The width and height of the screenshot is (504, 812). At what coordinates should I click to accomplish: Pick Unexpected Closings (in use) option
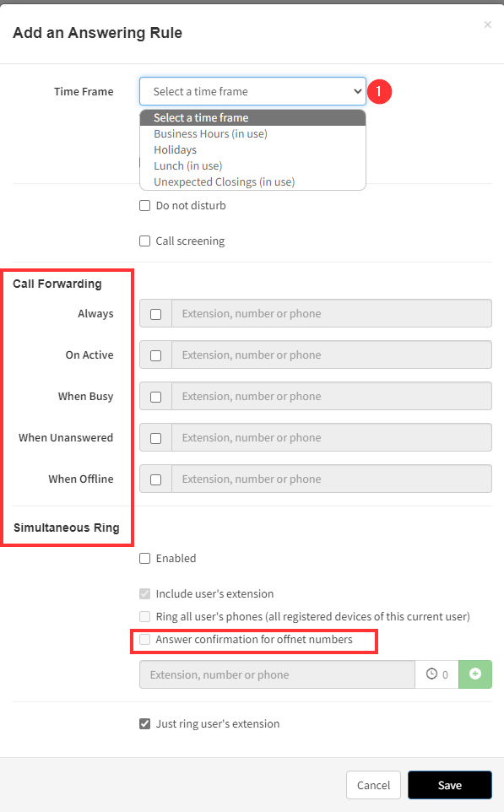(x=225, y=181)
